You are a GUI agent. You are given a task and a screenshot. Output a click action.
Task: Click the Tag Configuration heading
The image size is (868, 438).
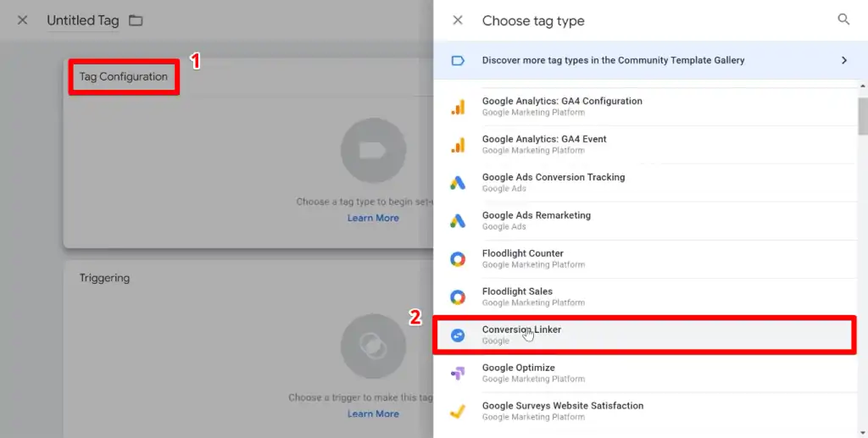click(124, 77)
